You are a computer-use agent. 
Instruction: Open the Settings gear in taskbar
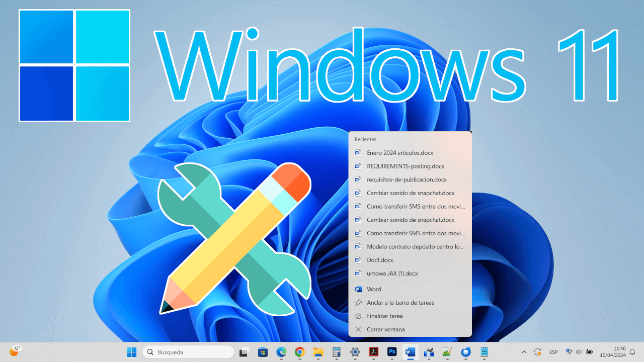tap(355, 352)
